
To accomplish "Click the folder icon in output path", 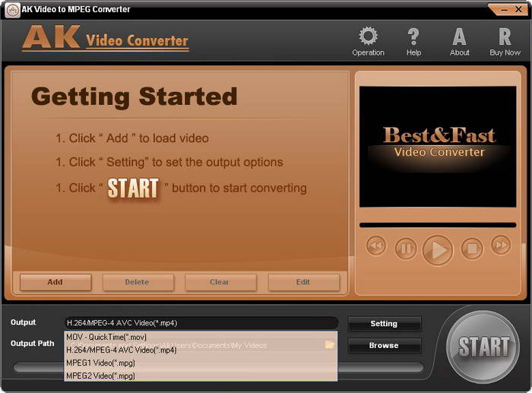I will tap(329, 345).
